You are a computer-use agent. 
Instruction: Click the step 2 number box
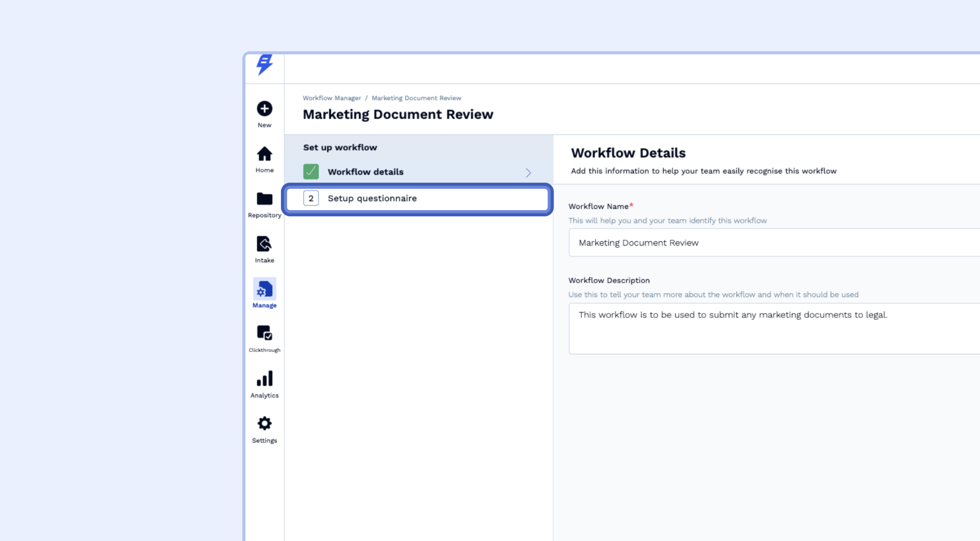(311, 198)
